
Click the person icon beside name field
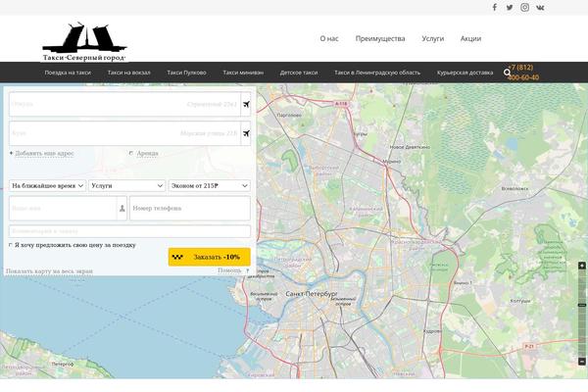[122, 208]
